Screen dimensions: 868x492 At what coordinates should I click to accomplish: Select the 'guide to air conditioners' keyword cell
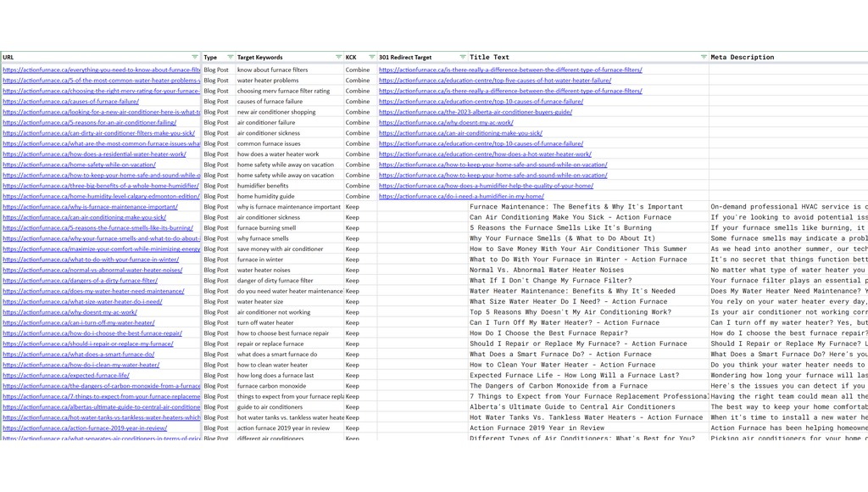click(290, 406)
